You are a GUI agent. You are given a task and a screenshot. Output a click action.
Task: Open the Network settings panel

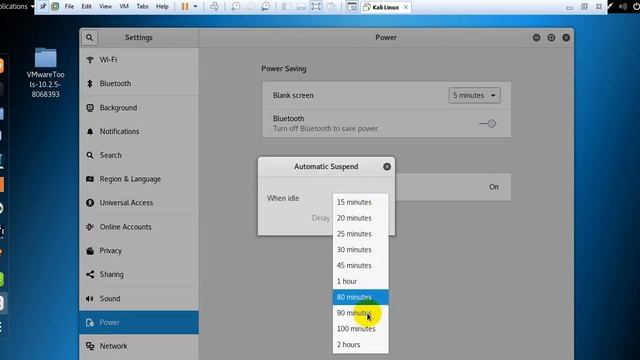point(139,346)
